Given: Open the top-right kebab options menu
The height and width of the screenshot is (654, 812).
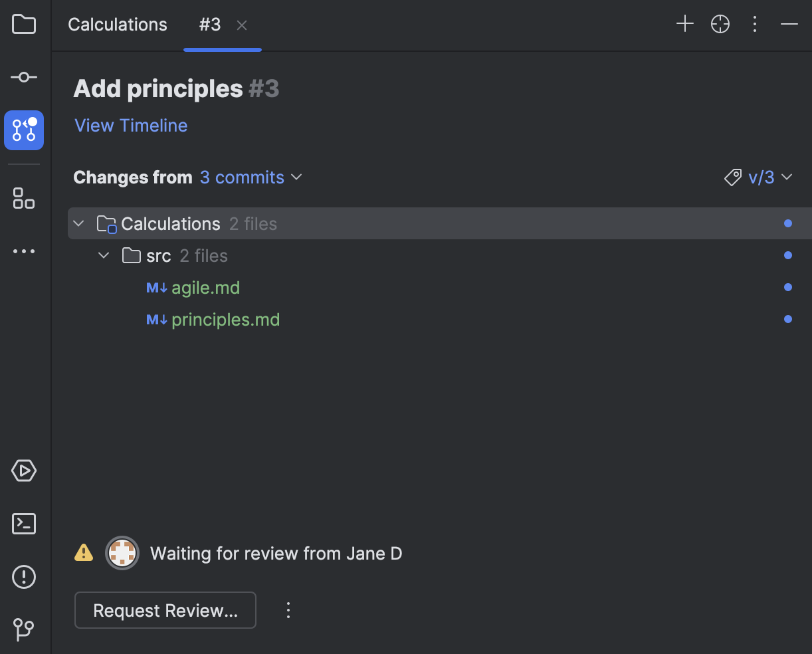Looking at the screenshot, I should click(x=755, y=24).
